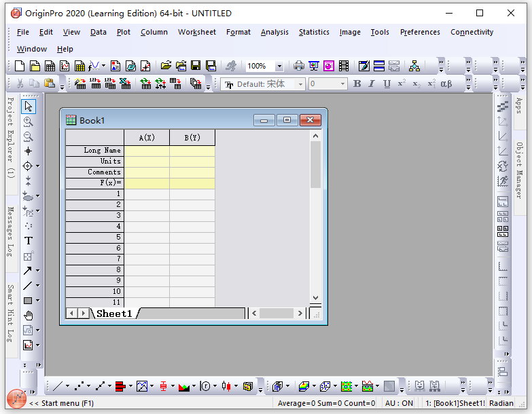Toggle Underline formatting
532x414 pixels.
click(x=387, y=83)
